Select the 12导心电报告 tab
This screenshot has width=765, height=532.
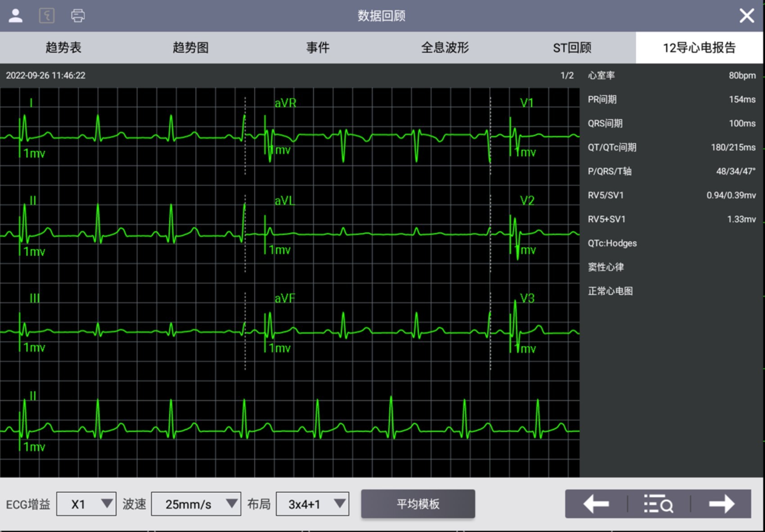point(699,48)
